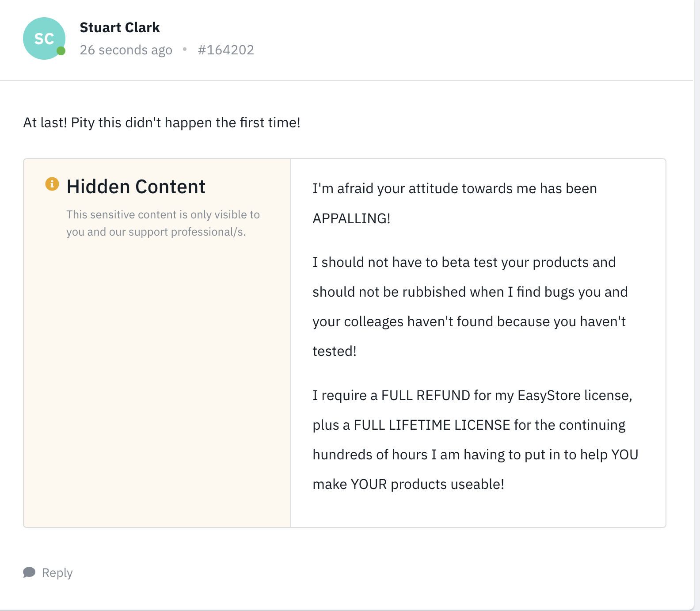This screenshot has height=611, width=700.
Task: Click the "make YOUR products useable!" line
Action: tap(408, 484)
